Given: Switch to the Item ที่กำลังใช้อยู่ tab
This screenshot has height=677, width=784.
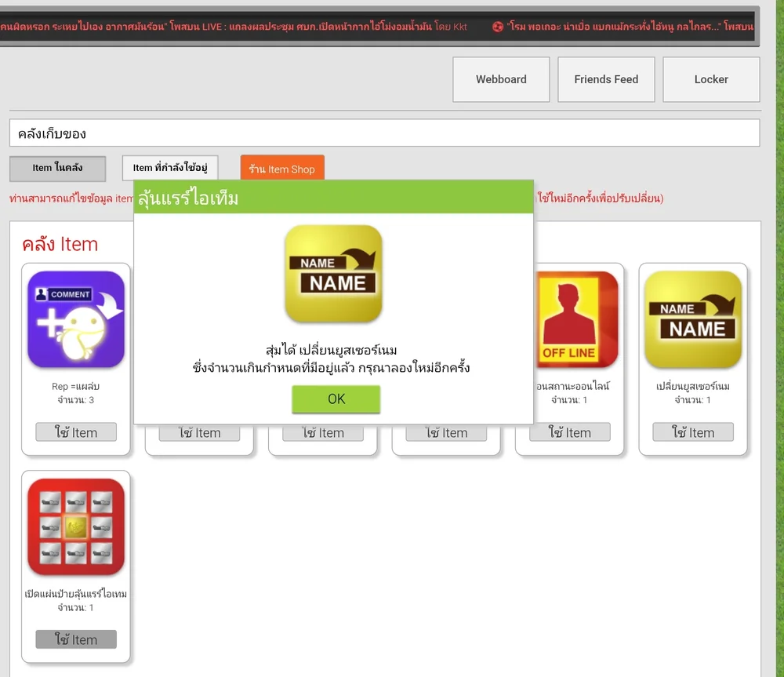Looking at the screenshot, I should (x=170, y=168).
